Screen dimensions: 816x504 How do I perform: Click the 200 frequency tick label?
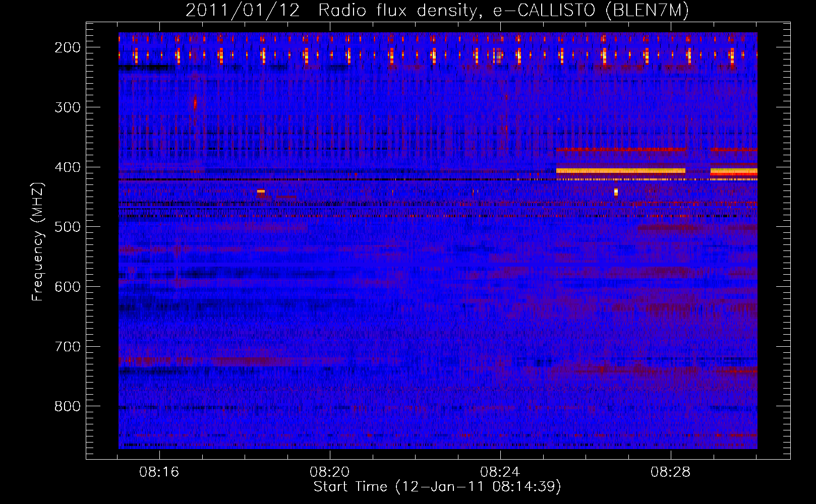pyautogui.click(x=68, y=47)
